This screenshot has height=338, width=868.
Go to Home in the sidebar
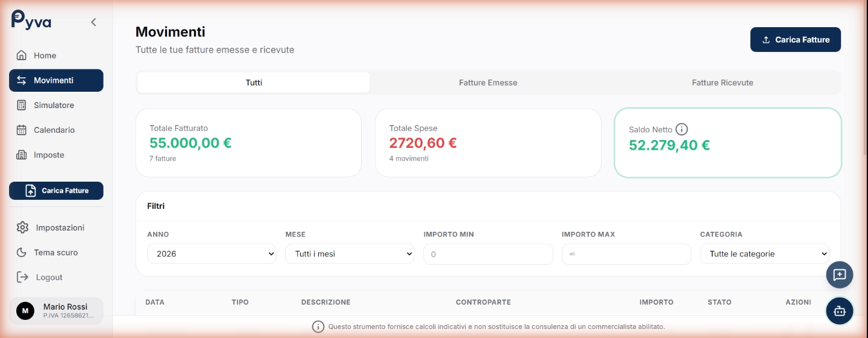[45, 56]
